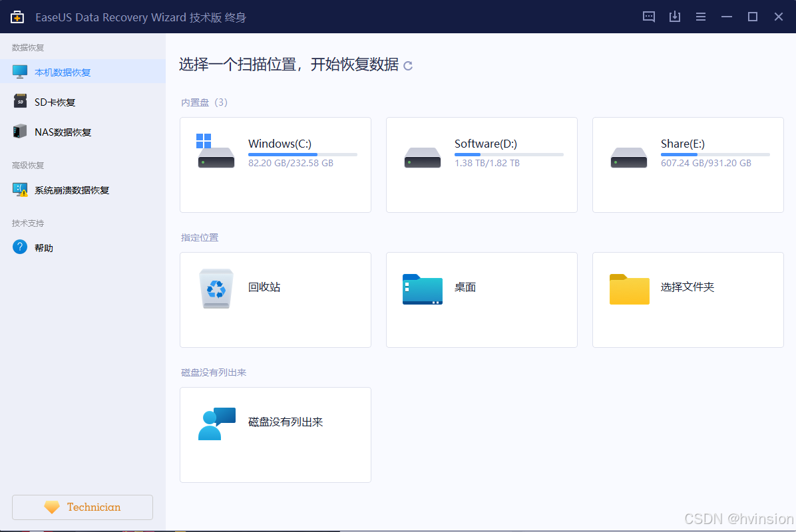Click the refresh icon beside the heading

click(407, 65)
